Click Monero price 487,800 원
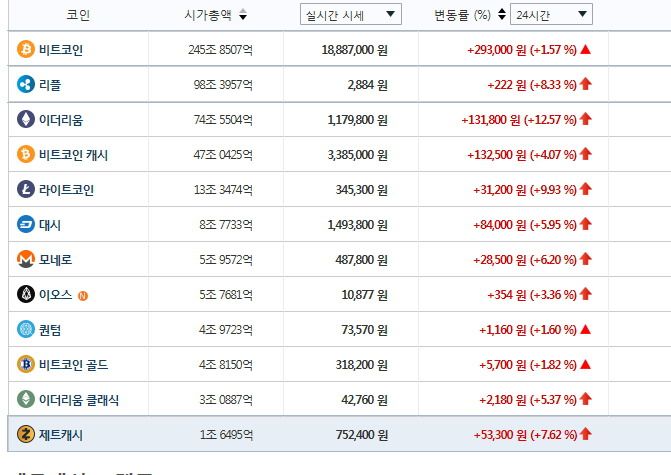 (x=362, y=260)
